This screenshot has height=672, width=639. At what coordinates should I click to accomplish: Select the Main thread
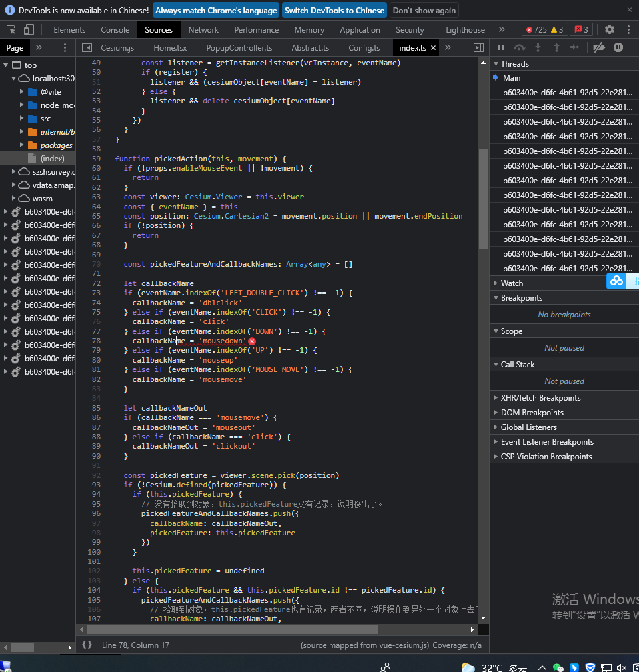click(x=564, y=77)
